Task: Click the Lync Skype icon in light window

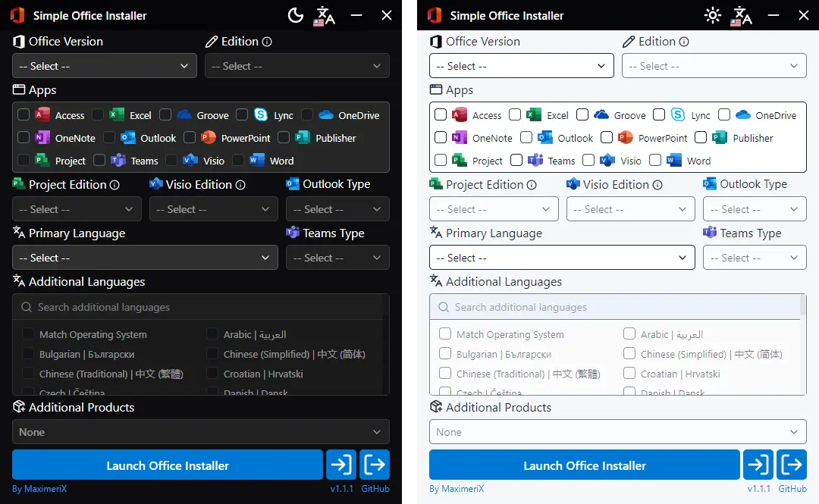Action: click(678, 115)
